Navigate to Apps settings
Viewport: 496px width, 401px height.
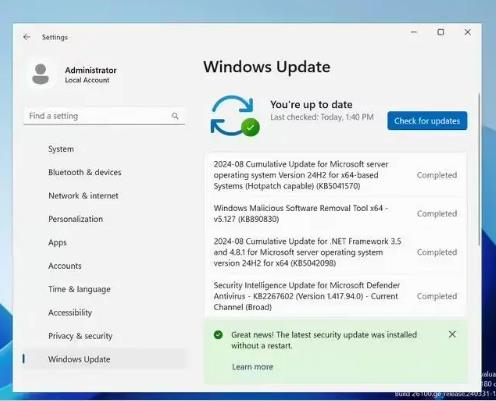click(57, 243)
